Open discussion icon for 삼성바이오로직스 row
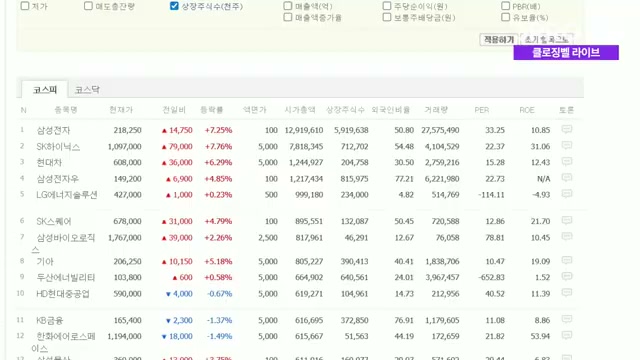 (x=566, y=236)
